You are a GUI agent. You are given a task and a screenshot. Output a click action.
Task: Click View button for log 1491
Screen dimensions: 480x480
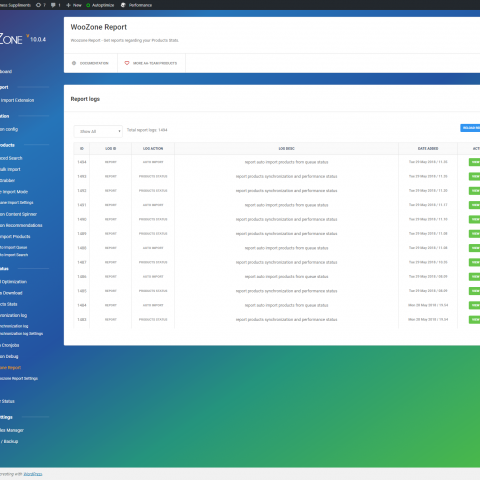[475, 205]
